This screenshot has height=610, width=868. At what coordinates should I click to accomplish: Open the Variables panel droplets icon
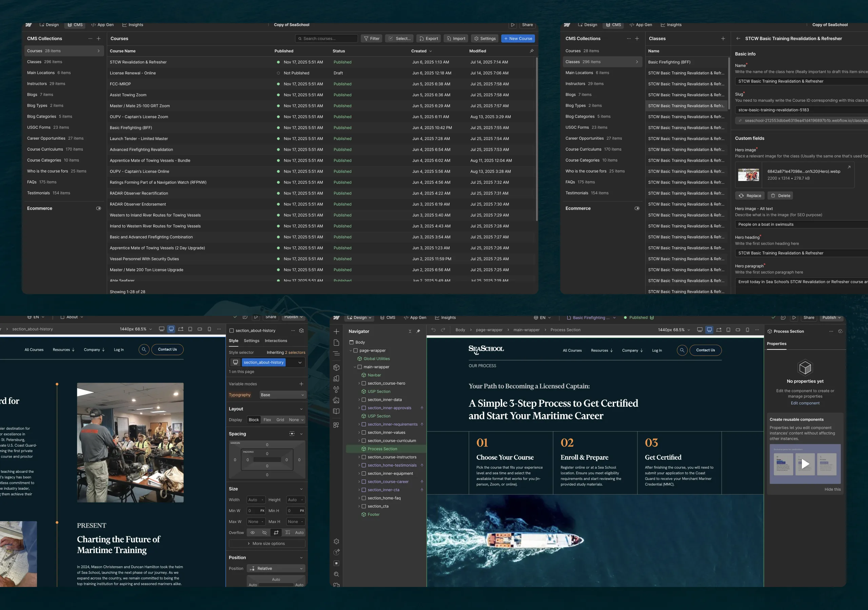coord(336,390)
